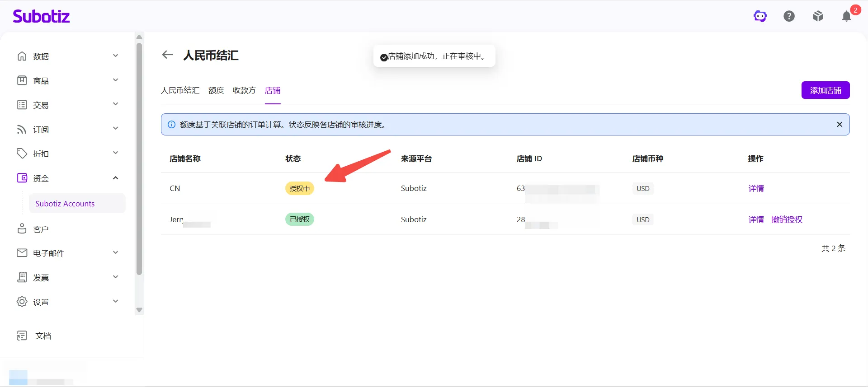Click the sidebar scrollbar thumb
The width and height of the screenshot is (868, 387).
(139, 159)
